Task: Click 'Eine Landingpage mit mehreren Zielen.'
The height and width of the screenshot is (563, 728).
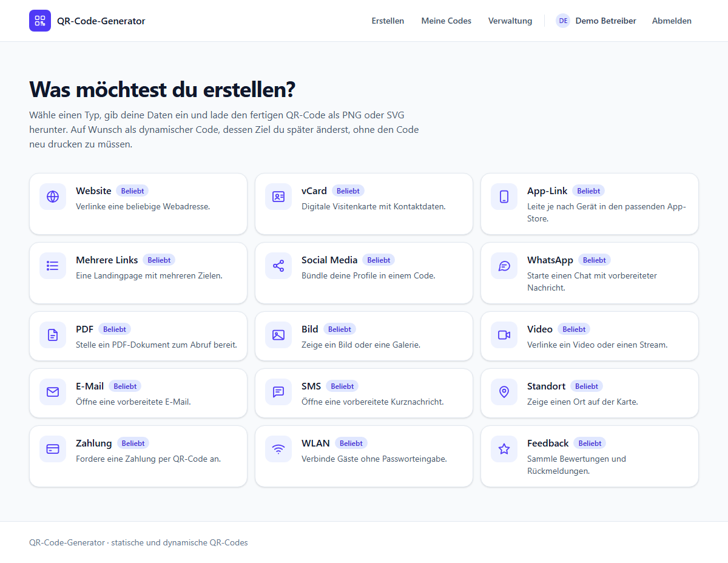Action: click(x=149, y=275)
